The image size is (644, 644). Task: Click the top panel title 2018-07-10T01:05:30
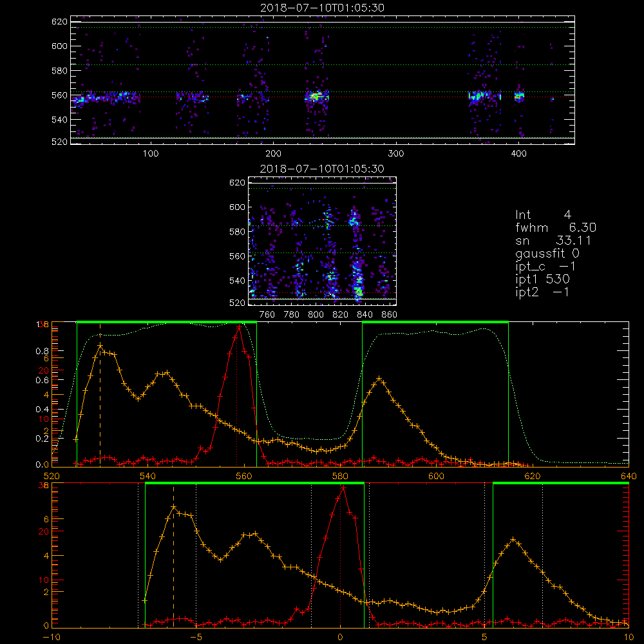[323, 8]
